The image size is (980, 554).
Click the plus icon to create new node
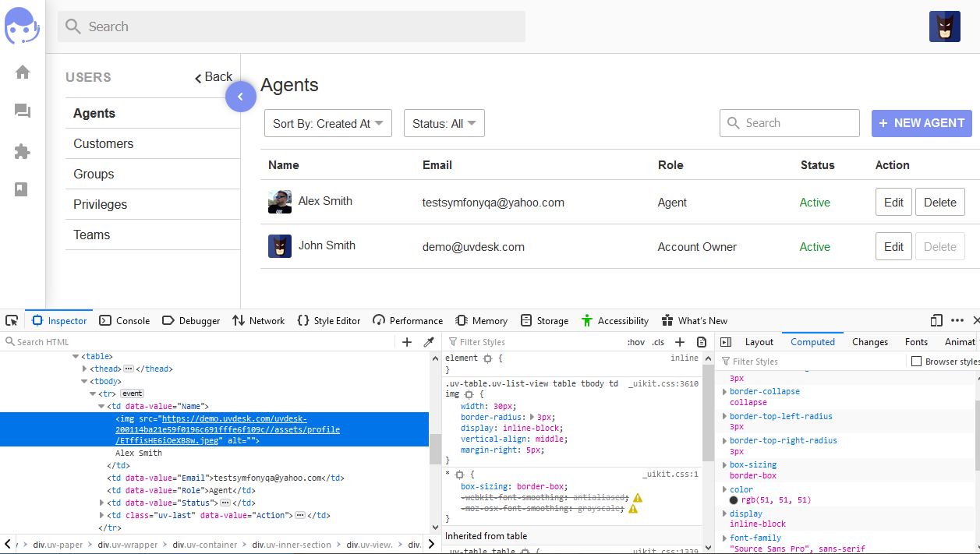click(x=407, y=342)
